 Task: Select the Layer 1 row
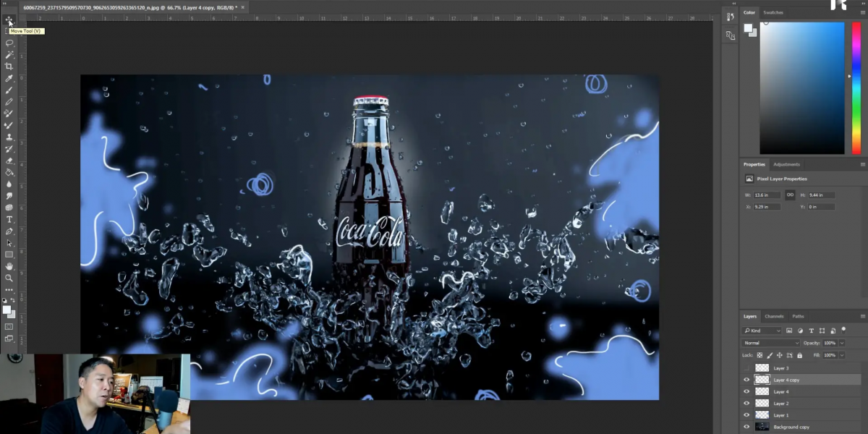(x=800, y=415)
